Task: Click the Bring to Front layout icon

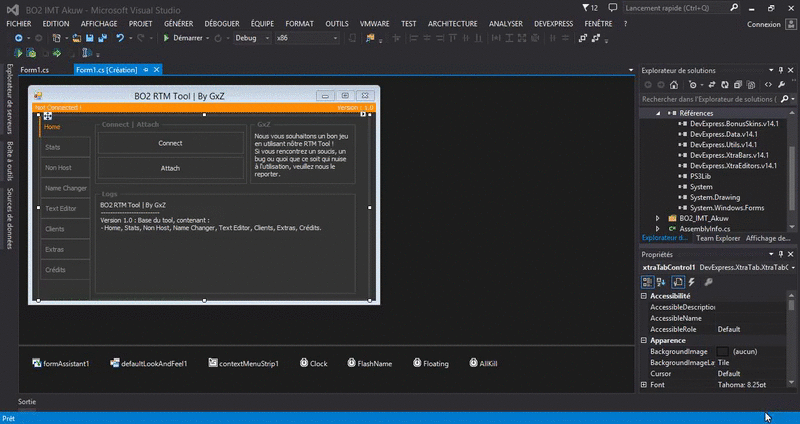Action: pyautogui.click(x=583, y=38)
